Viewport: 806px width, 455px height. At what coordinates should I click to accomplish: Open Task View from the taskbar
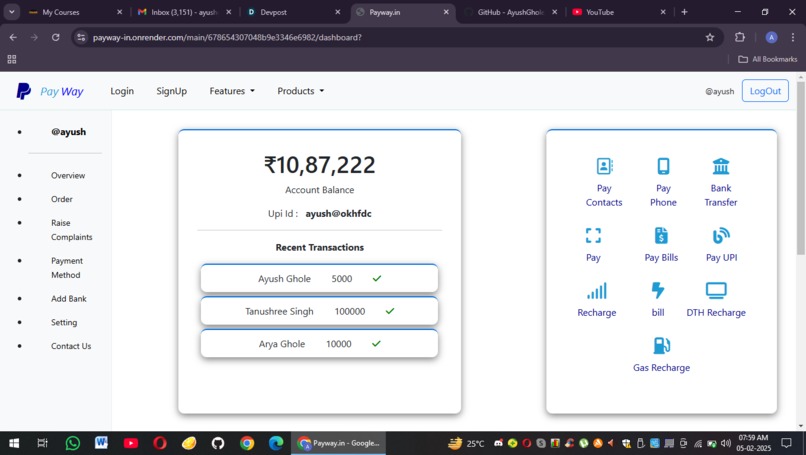point(43,443)
